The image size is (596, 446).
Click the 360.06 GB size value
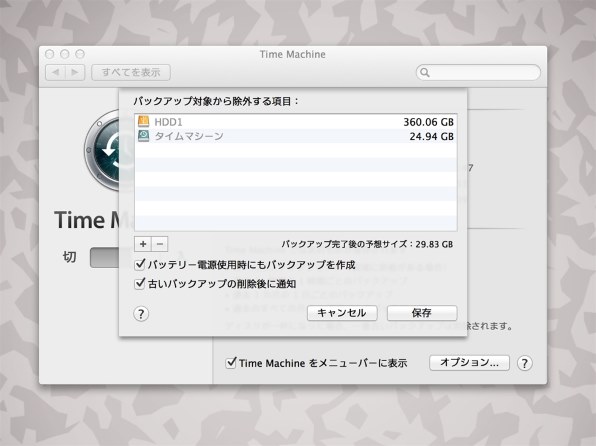pos(428,122)
